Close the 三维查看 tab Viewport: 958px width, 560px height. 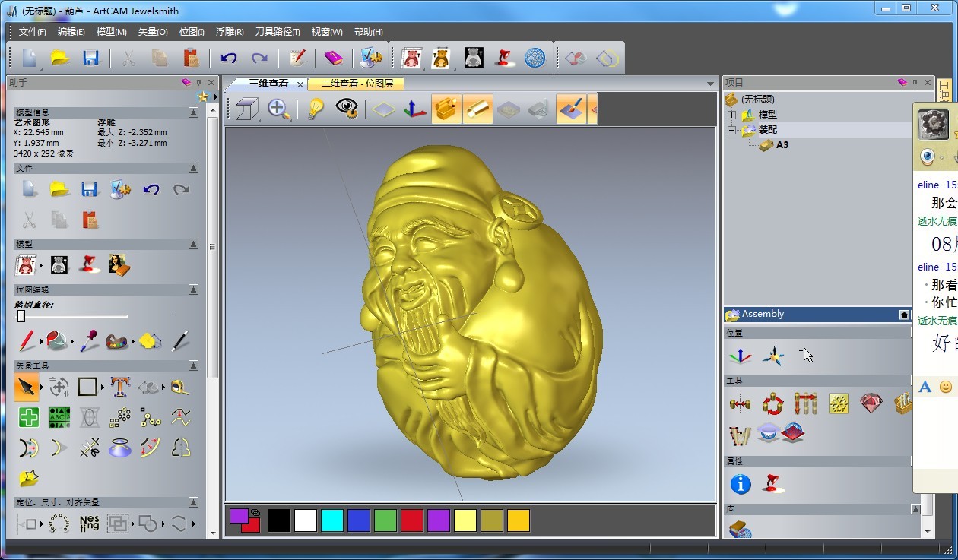[300, 84]
